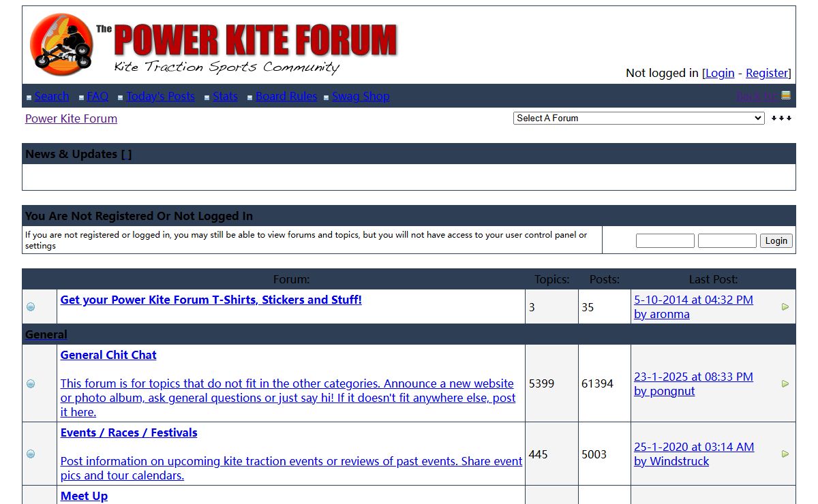Click the stacked icon beside Back To link
818x504 pixels.
(786, 95)
